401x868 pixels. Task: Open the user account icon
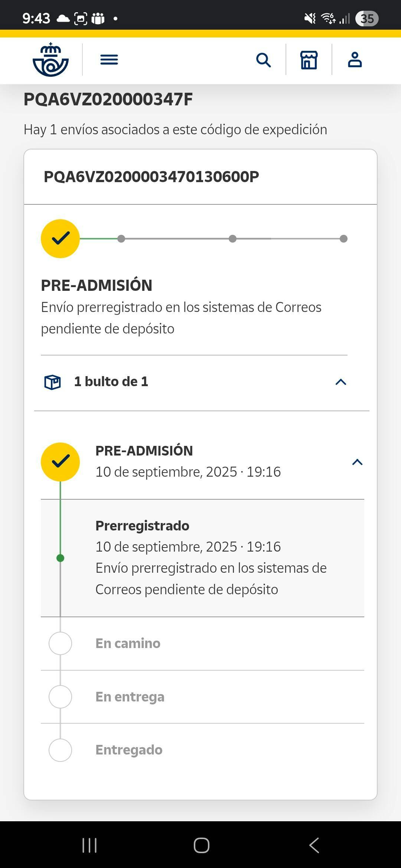coord(355,60)
